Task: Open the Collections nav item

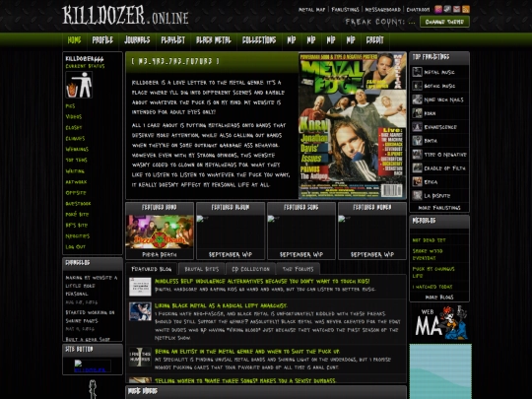Action: pos(259,40)
